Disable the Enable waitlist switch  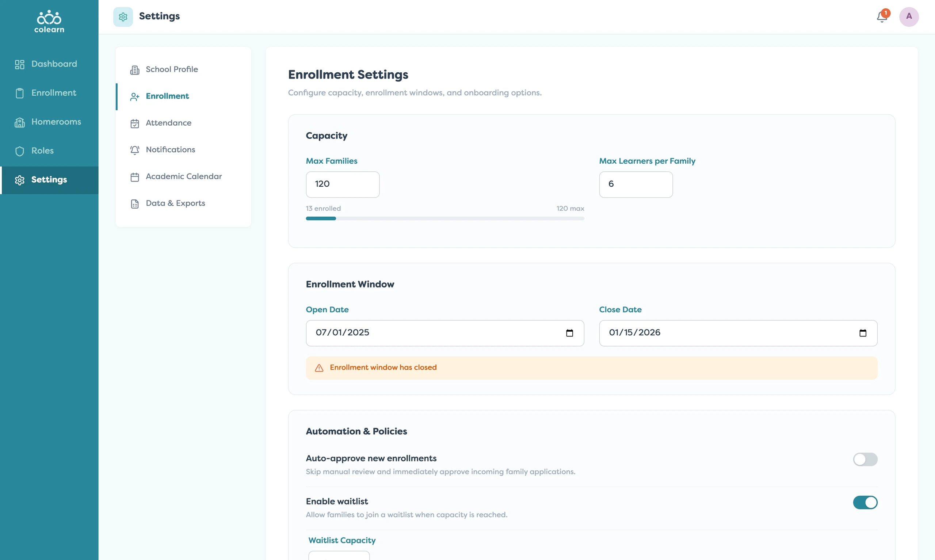click(865, 502)
